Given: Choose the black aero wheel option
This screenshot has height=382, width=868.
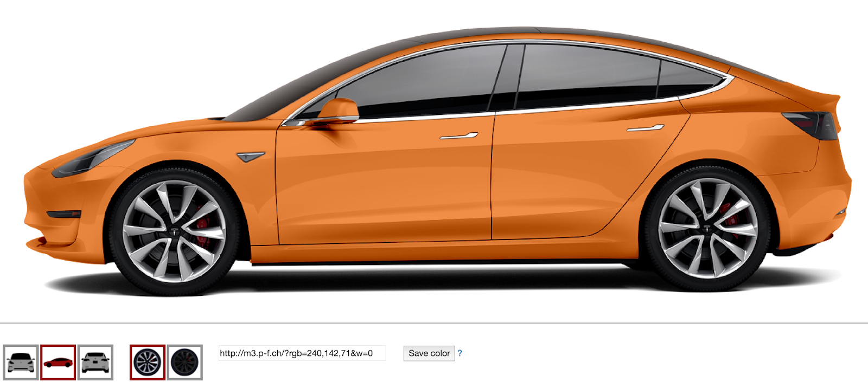Looking at the screenshot, I should 185,362.
